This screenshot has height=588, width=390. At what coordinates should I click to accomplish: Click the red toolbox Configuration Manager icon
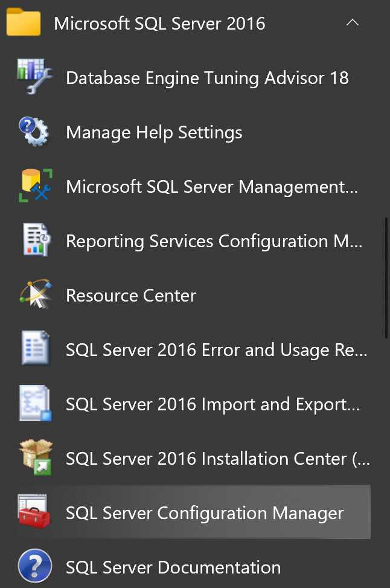pos(34,511)
